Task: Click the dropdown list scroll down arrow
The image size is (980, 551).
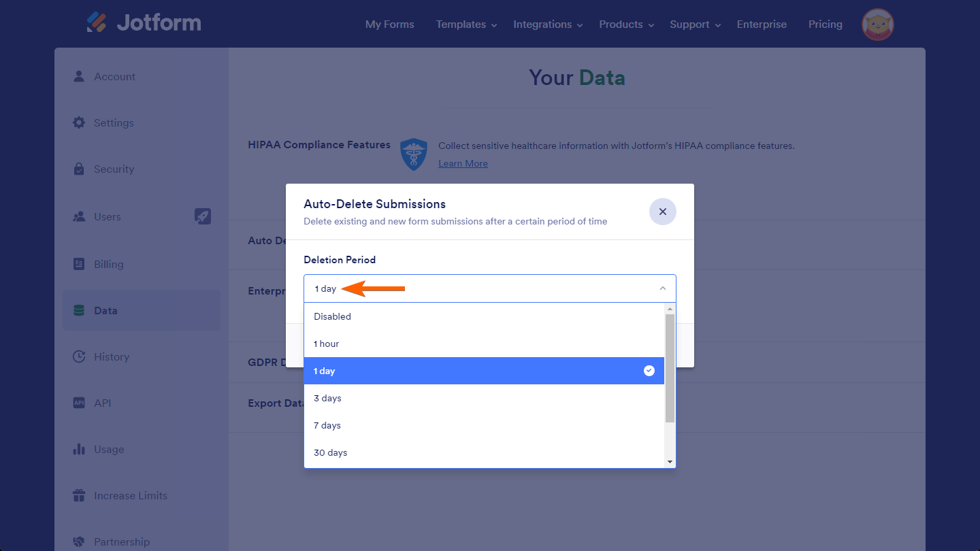Action: [x=670, y=462]
